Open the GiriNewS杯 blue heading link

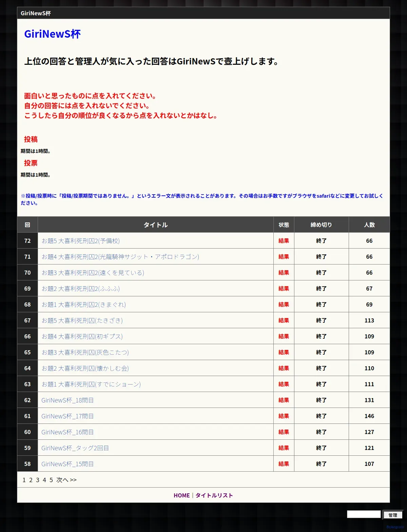pos(52,34)
